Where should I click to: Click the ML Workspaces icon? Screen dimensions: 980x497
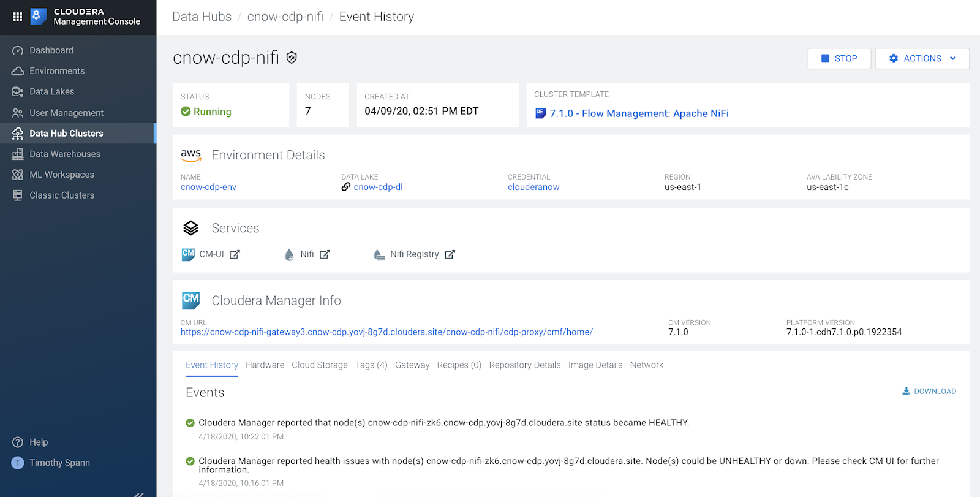tap(18, 175)
